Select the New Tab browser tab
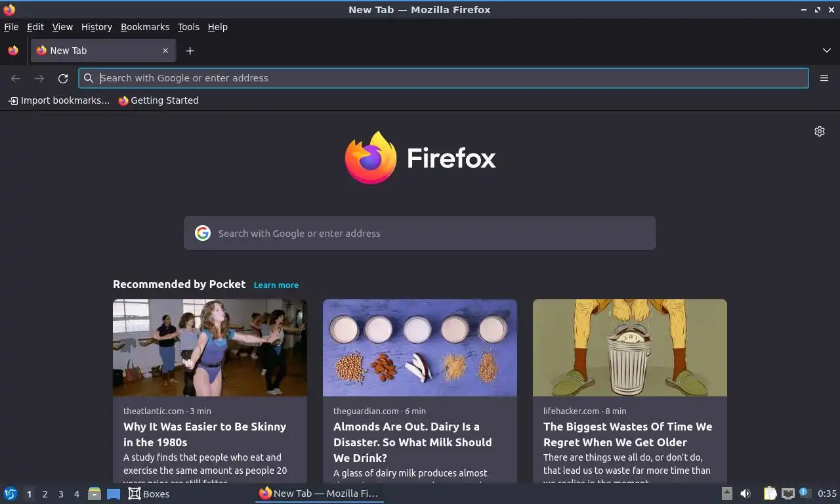This screenshot has width=840, height=504. click(103, 51)
